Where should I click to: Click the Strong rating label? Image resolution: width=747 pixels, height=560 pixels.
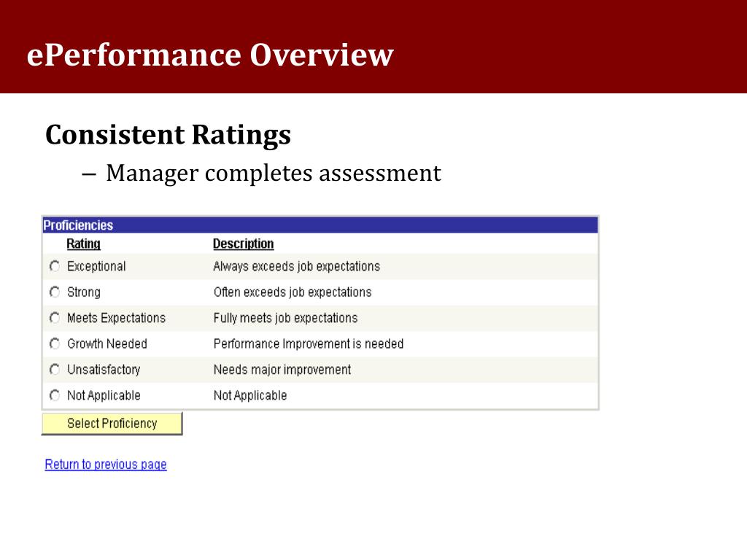tap(84, 292)
